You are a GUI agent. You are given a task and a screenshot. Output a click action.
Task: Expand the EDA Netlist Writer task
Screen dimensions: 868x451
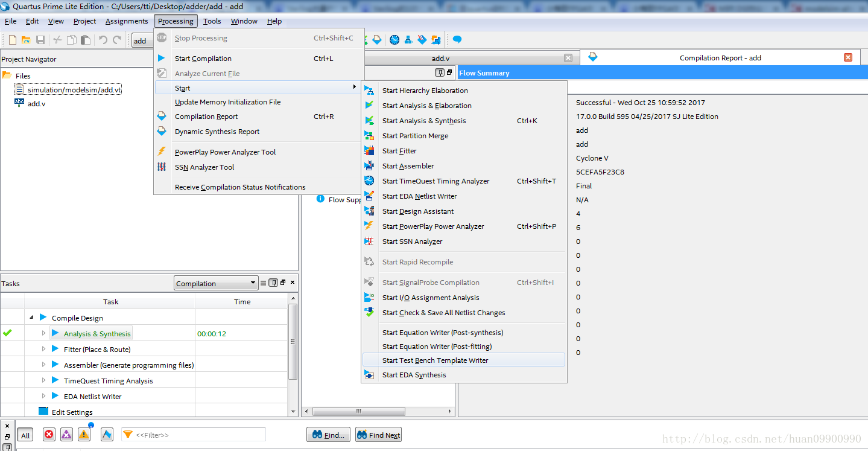pyautogui.click(x=43, y=396)
